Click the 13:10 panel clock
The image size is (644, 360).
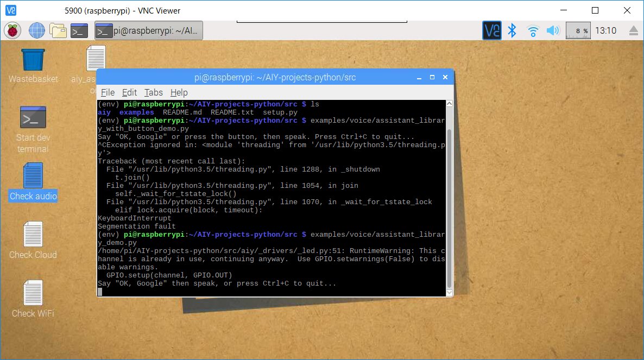(606, 31)
